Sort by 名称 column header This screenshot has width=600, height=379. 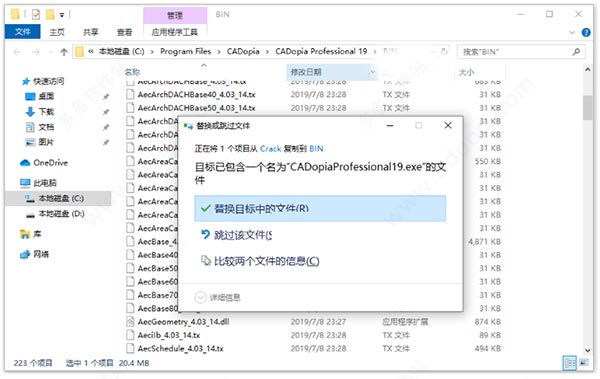(x=132, y=72)
